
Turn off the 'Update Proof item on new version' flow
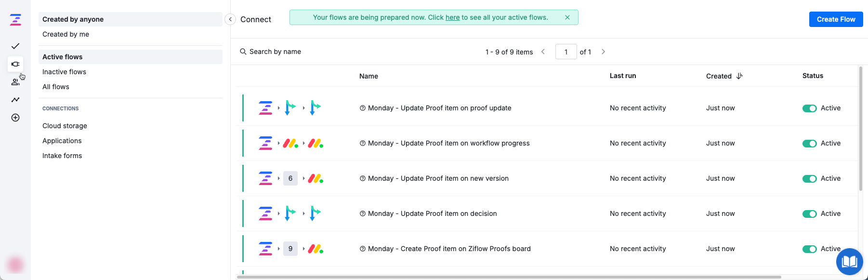(x=809, y=179)
